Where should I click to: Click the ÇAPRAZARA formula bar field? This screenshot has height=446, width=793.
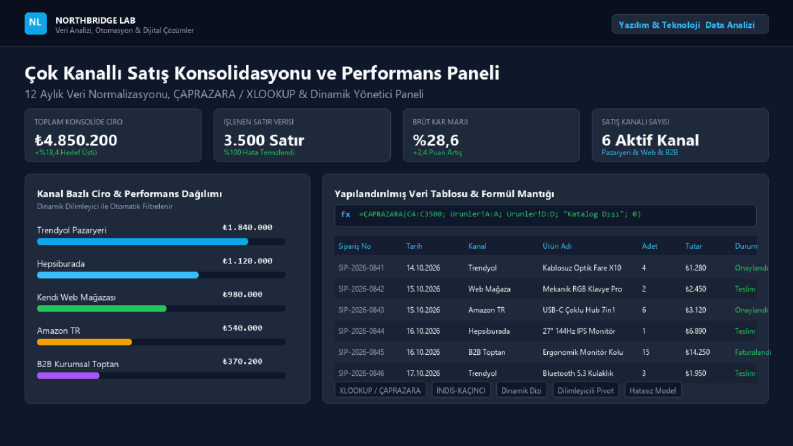(545, 215)
